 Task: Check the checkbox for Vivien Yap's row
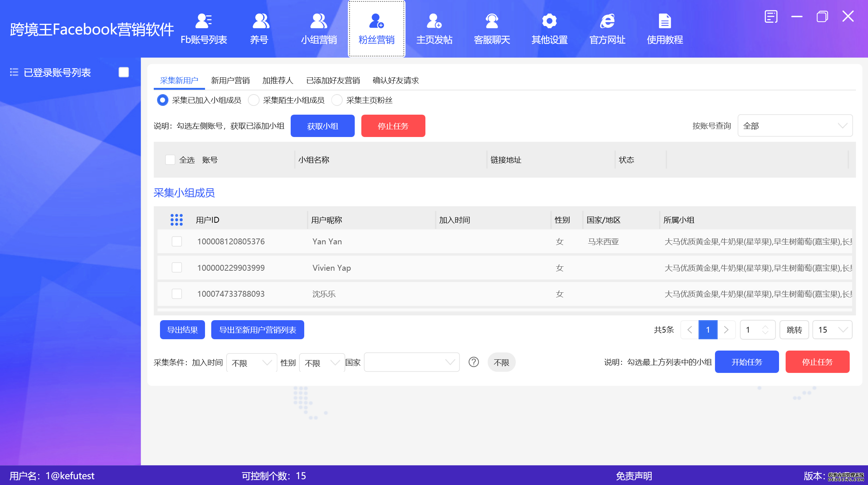(x=177, y=267)
